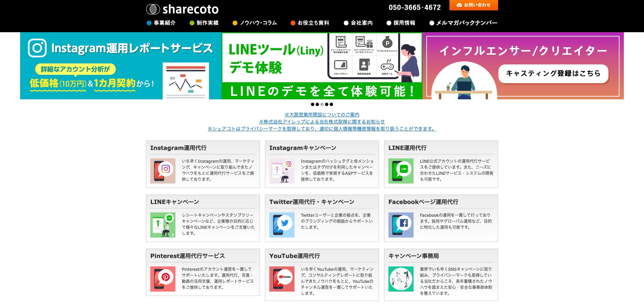Screen dimensions: 644x304
Task: Select the last carousel dot indicator
Action: pos(331,104)
